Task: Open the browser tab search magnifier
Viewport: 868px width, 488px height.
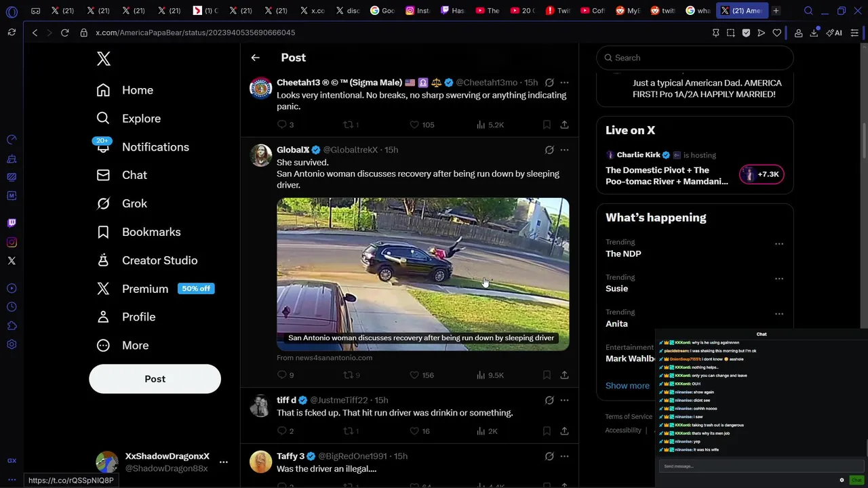Action: tap(808, 10)
